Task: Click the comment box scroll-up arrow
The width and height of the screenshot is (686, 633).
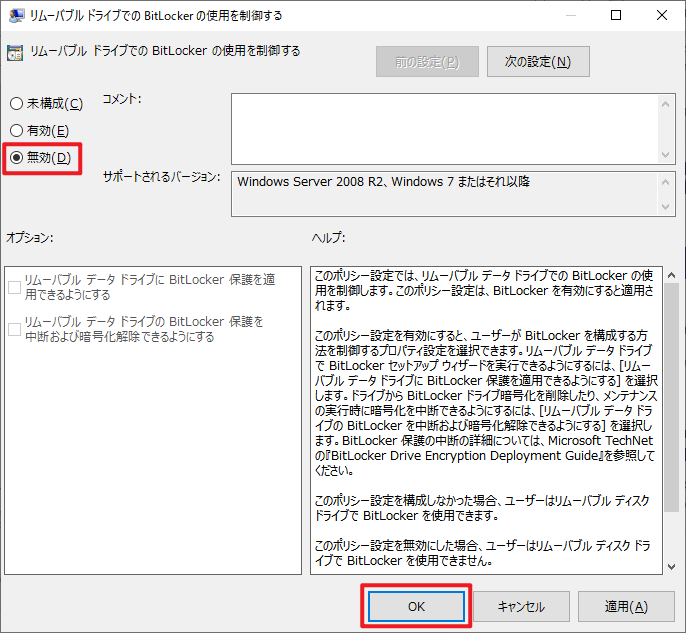Action: pos(665,104)
